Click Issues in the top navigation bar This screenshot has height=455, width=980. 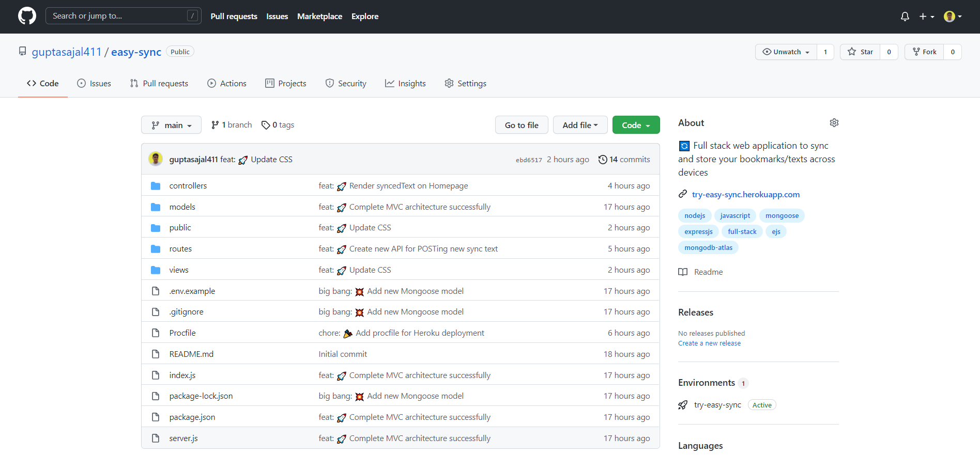pyautogui.click(x=277, y=17)
